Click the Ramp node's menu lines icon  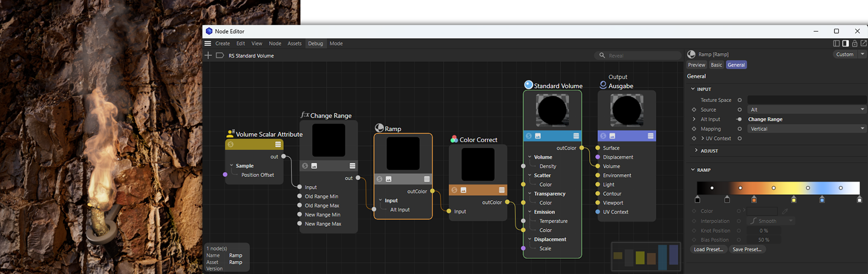[427, 179]
